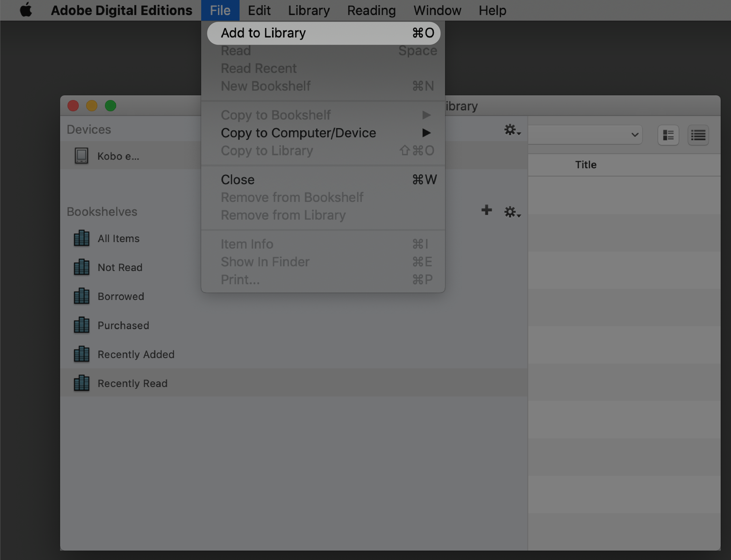The height and width of the screenshot is (560, 731).
Task: Toggle the Devices section bookshelf gear
Action: pyautogui.click(x=511, y=129)
